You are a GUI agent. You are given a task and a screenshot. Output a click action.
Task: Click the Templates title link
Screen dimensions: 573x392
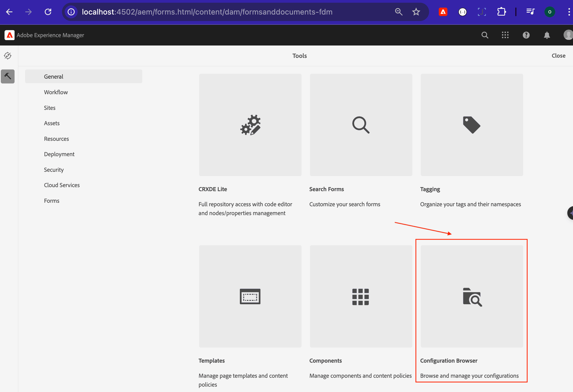(212, 361)
